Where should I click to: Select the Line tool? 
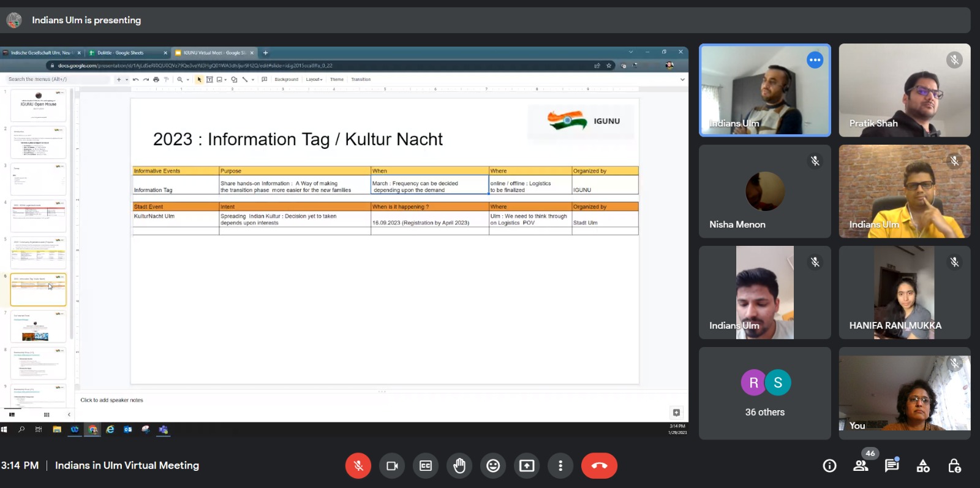(x=245, y=79)
